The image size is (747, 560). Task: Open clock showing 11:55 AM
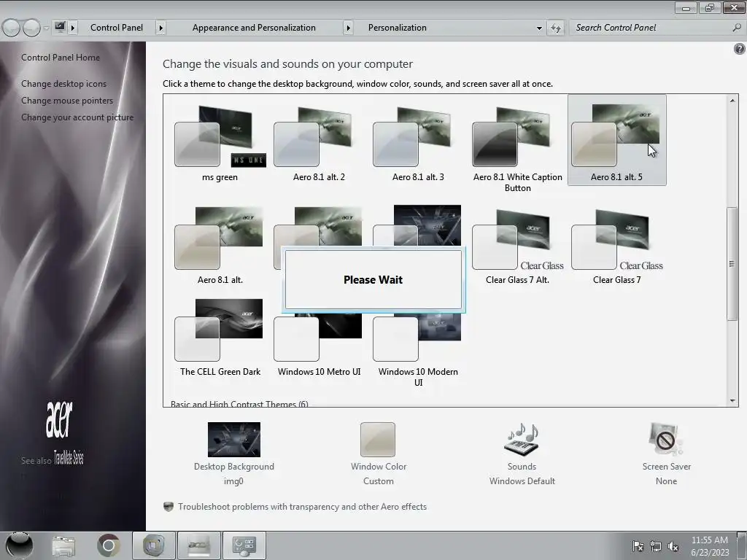(710, 546)
